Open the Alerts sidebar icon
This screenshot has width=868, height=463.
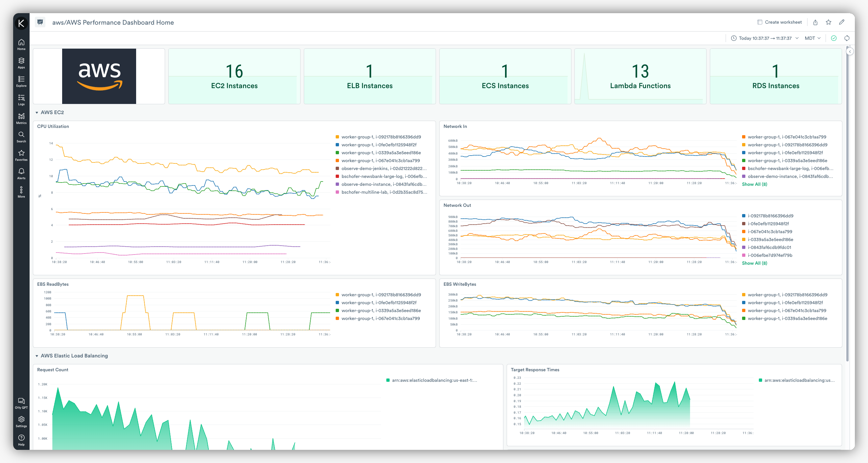click(x=21, y=174)
